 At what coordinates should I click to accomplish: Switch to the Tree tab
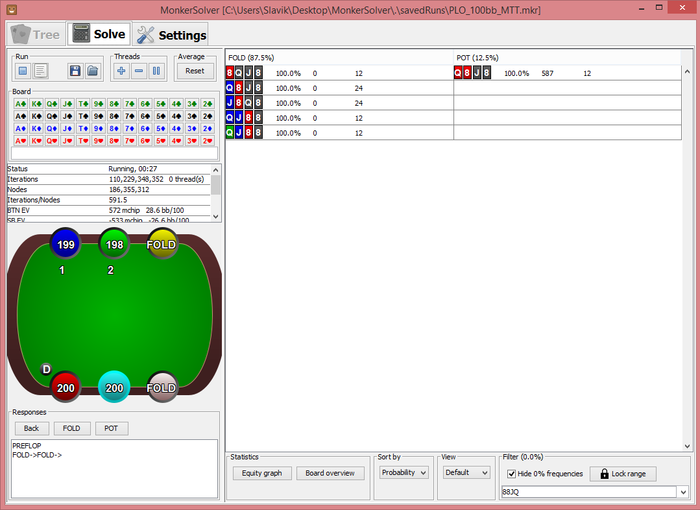click(x=36, y=34)
